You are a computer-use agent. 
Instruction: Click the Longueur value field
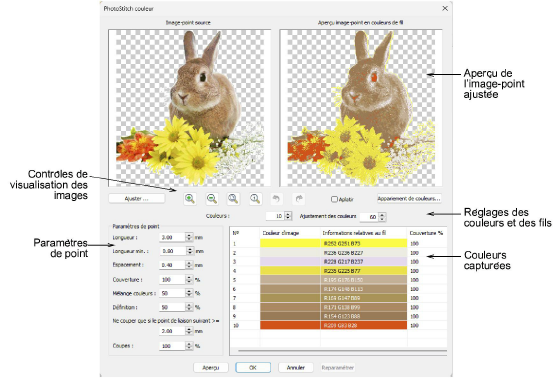172,237
